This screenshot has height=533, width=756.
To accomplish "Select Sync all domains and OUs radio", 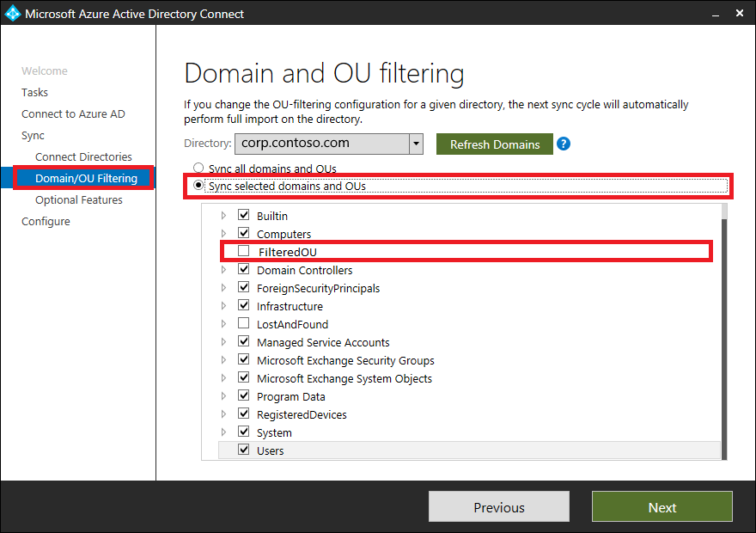I will coord(198,168).
